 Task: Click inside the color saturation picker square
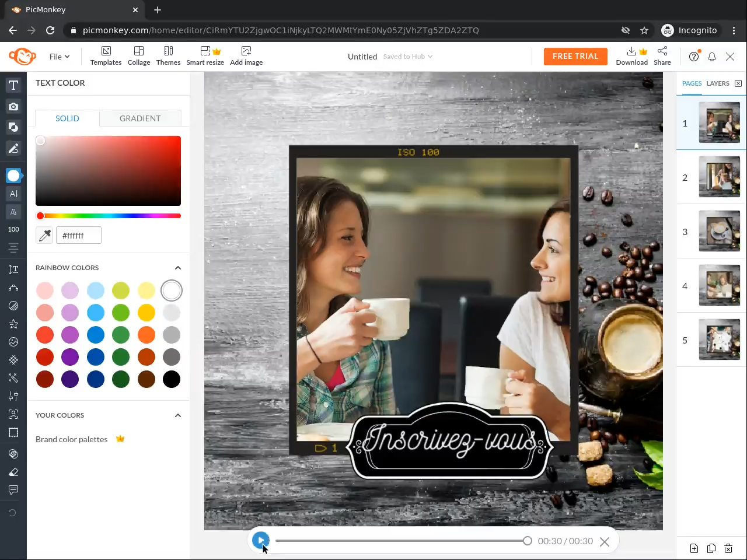click(x=109, y=171)
